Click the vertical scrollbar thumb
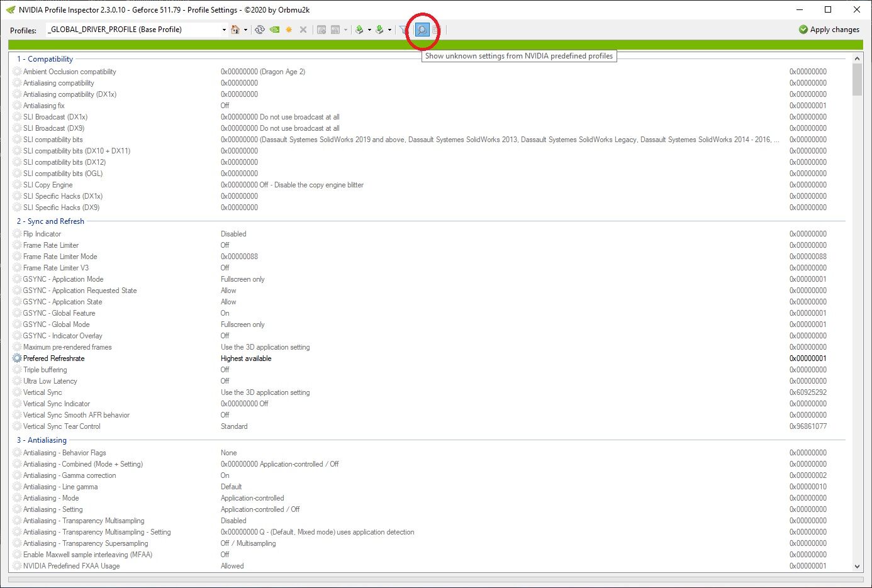Viewport: 872px width, 588px height. pyautogui.click(x=857, y=80)
